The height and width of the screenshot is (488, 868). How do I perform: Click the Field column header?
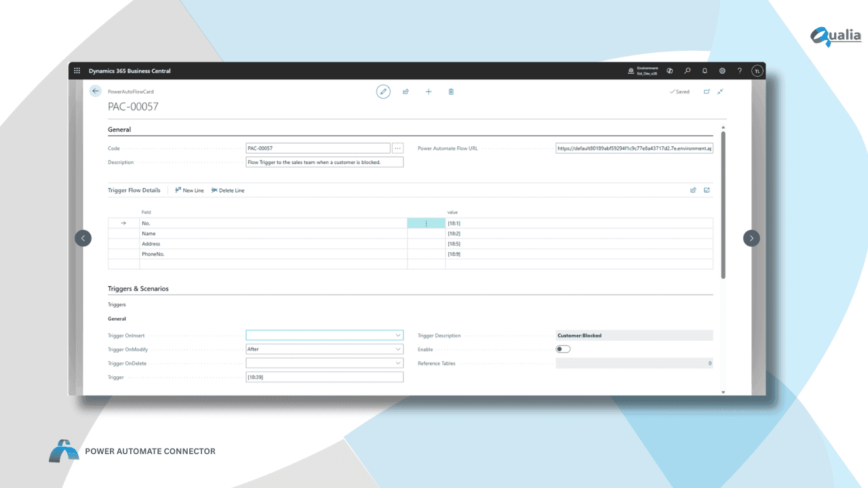[146, 212]
